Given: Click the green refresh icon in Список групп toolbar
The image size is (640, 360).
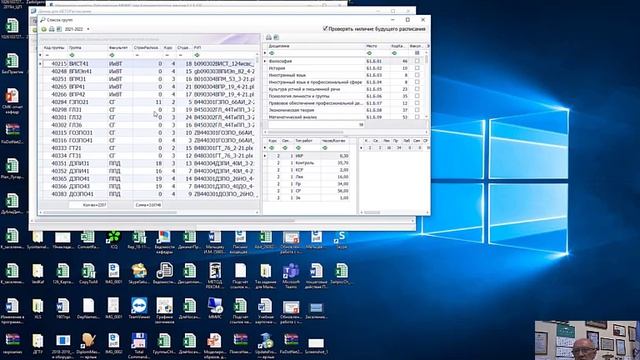Looking at the screenshot, I should 44,29.
